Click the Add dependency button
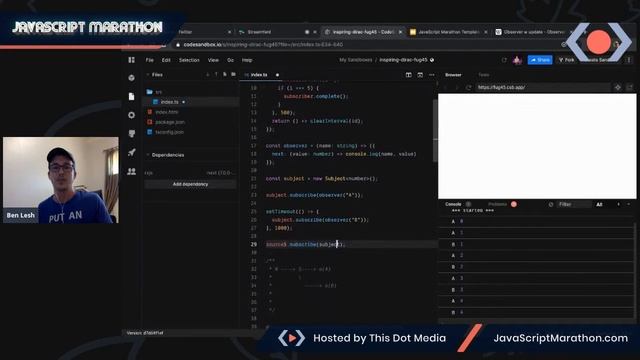Screen dimensions: 640x360 (x=190, y=184)
